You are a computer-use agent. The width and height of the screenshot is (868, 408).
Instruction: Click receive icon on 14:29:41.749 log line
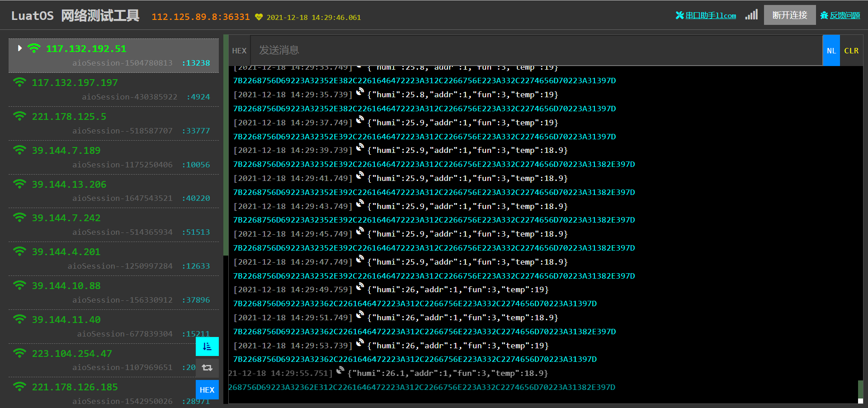tap(360, 176)
